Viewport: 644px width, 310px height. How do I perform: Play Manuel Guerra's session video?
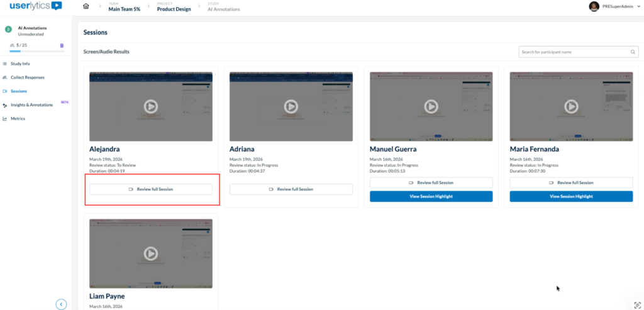click(431, 106)
